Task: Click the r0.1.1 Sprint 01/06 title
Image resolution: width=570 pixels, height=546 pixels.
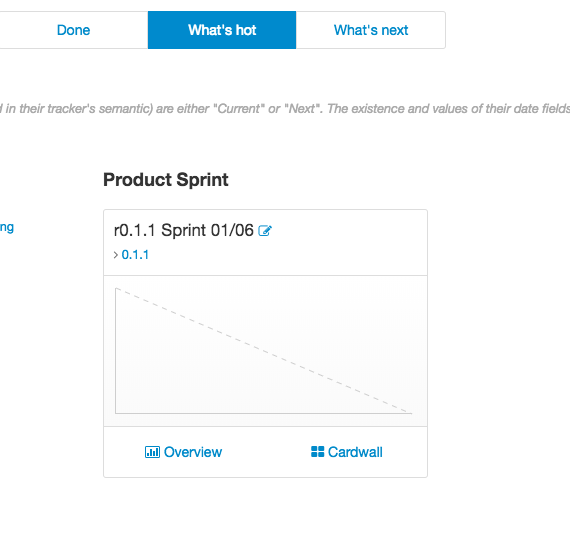Action: pos(184,230)
